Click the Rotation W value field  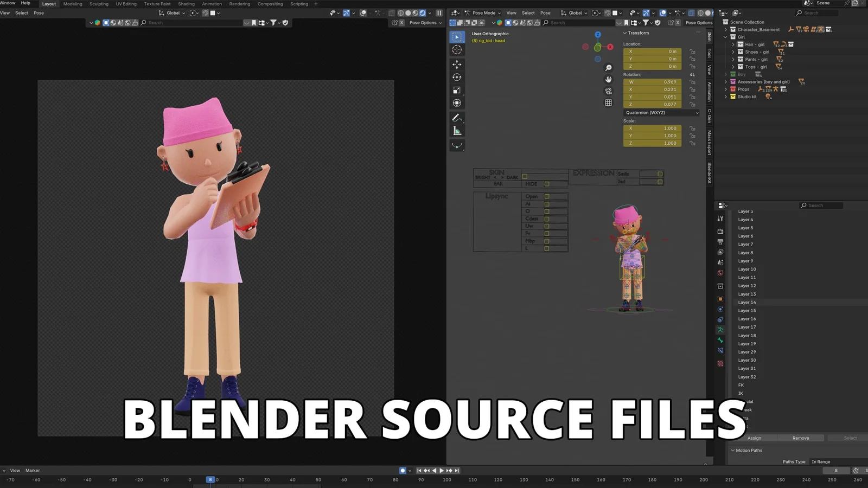coord(653,82)
